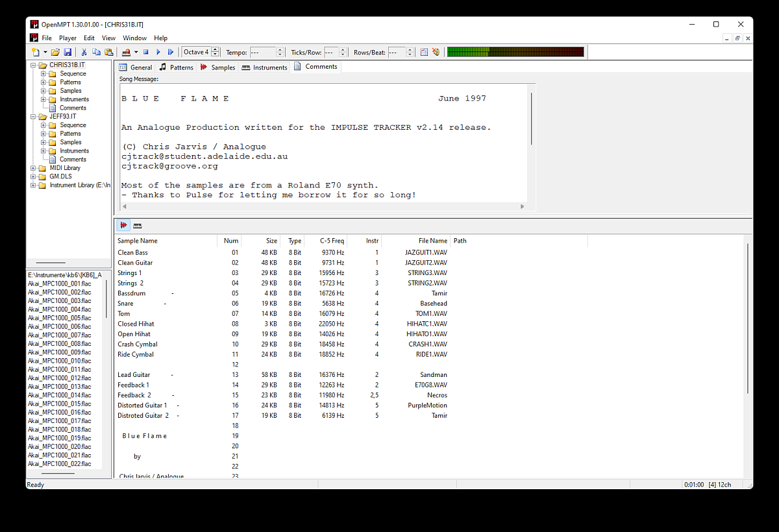779x532 pixels.
Task: Sort by the Sample Name column header
Action: (x=166, y=241)
